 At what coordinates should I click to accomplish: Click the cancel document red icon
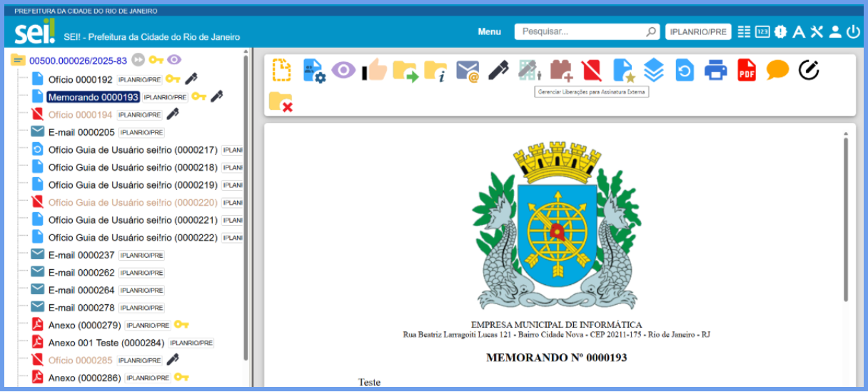click(x=591, y=70)
